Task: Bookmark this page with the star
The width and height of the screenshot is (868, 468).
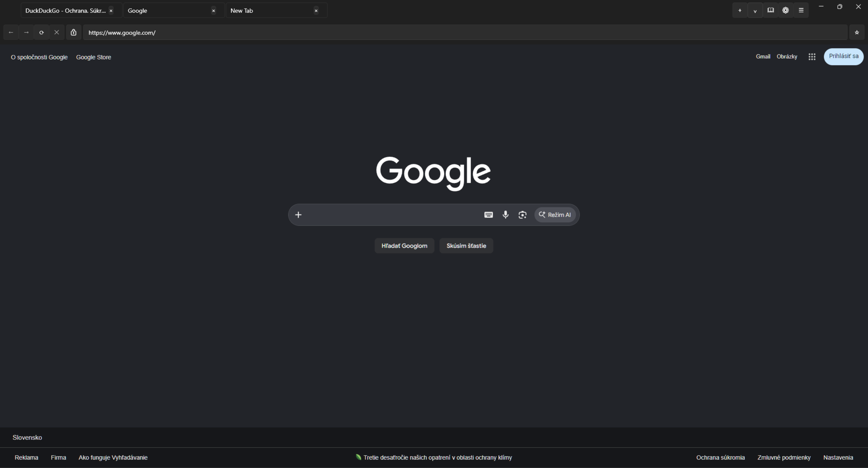Action: [x=857, y=33]
